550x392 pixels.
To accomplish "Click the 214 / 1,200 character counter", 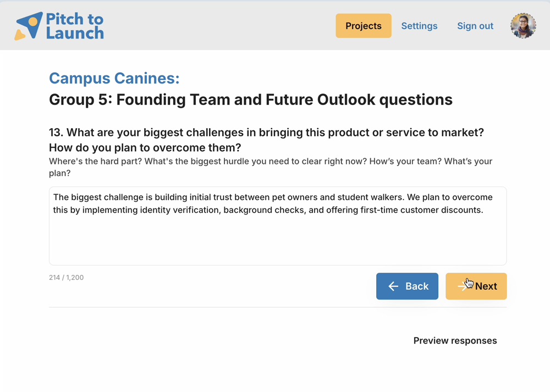I will click(x=66, y=278).
